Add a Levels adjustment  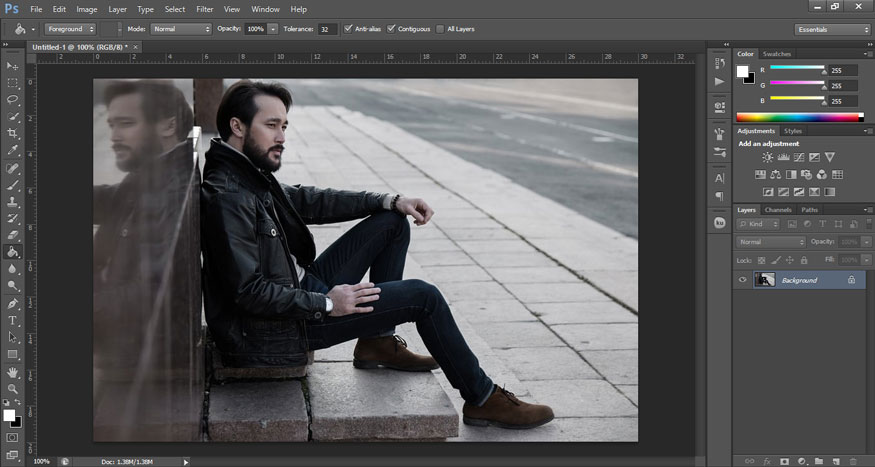[783, 158]
